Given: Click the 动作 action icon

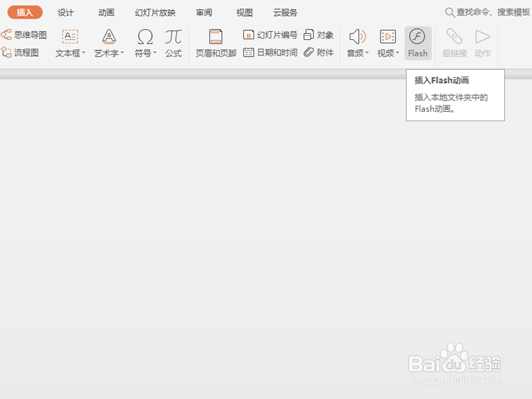Looking at the screenshot, I should 483,37.
